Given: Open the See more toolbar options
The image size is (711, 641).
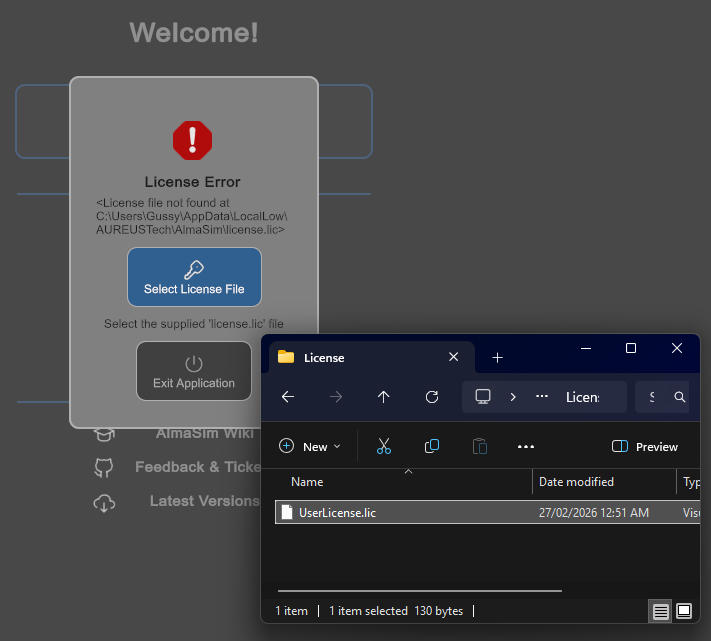Looking at the screenshot, I should point(526,447).
